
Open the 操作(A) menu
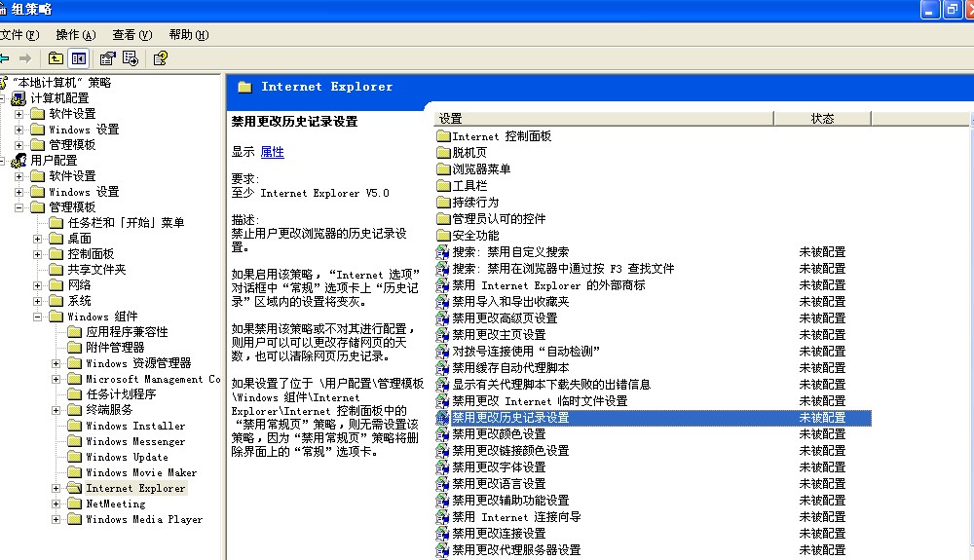(76, 35)
